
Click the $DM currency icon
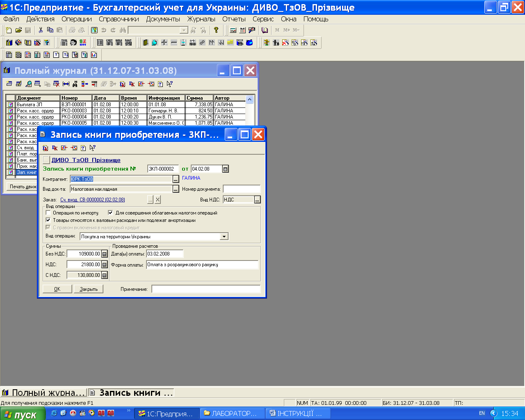point(83,43)
